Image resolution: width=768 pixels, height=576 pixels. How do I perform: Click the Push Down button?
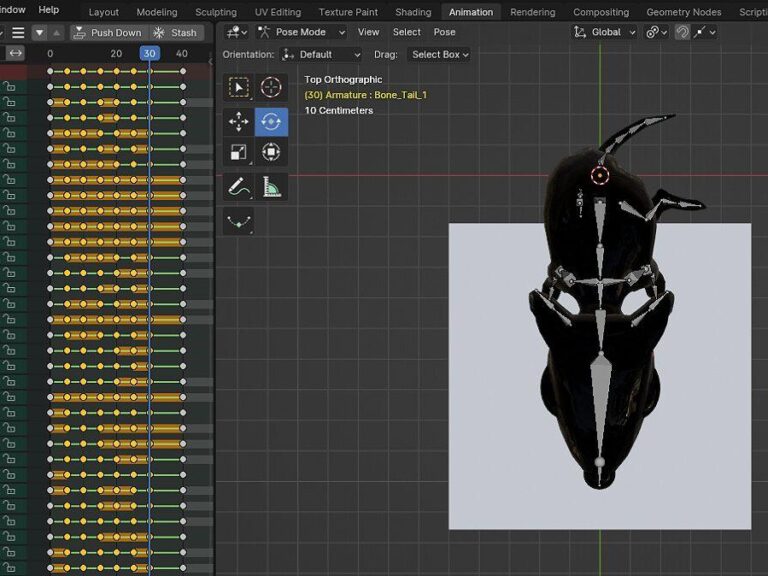pos(108,33)
